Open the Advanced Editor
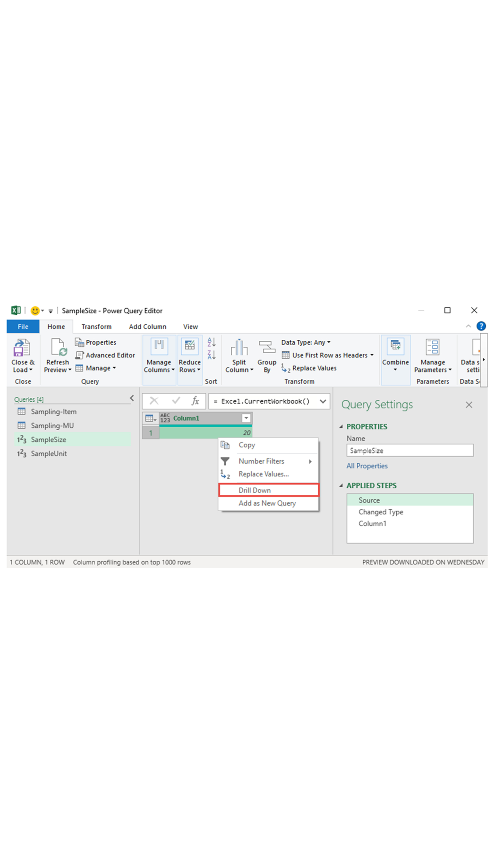Image resolution: width=488 pixels, height=868 pixels. 105,355
